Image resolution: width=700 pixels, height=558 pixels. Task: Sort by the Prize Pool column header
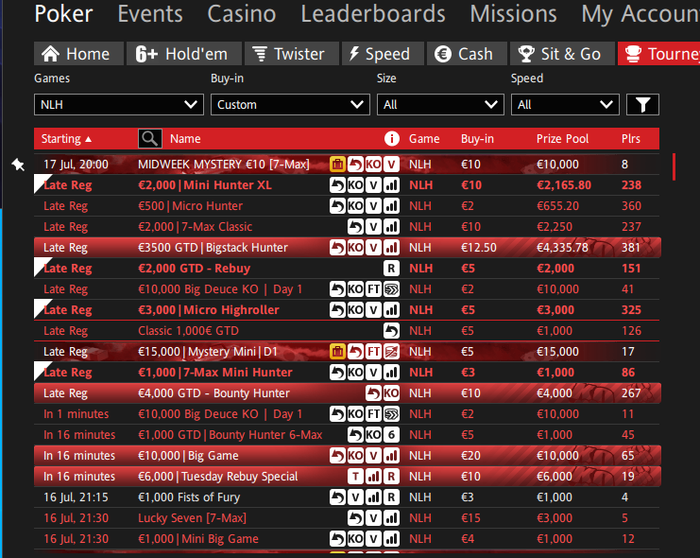pos(562,139)
